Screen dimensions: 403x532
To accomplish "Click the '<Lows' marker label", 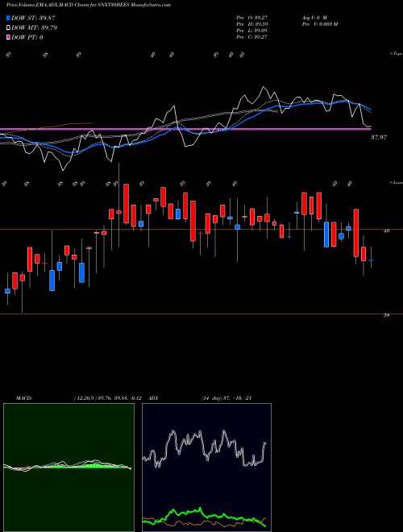I will click(396, 182).
